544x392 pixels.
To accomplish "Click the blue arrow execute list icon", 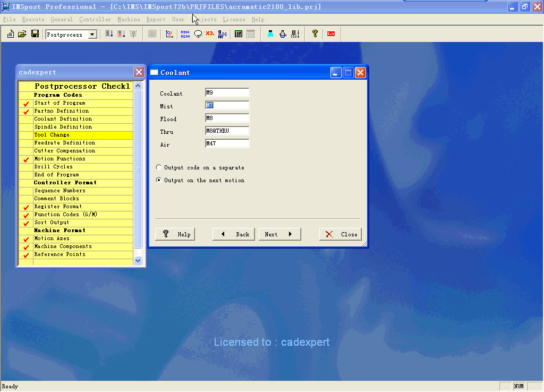I will tap(109, 34).
